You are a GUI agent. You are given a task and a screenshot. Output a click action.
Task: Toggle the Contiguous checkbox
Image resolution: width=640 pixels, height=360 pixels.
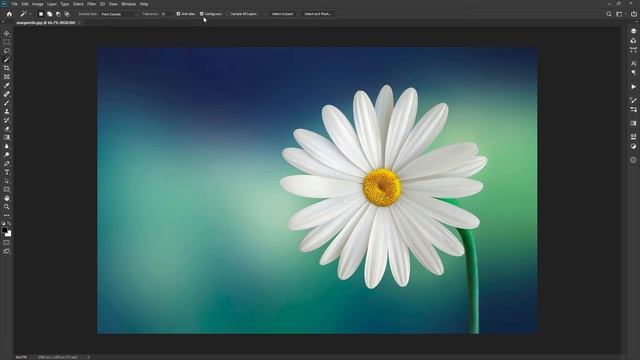[202, 14]
